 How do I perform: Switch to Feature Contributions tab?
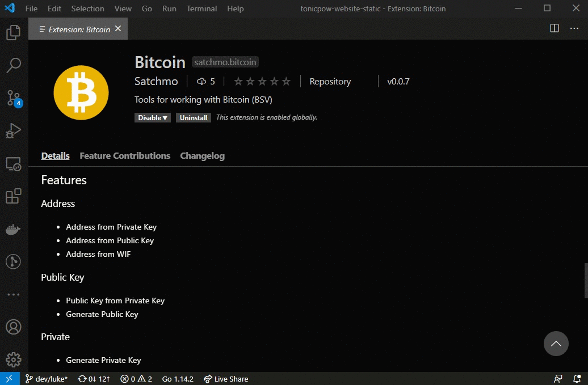click(x=125, y=155)
